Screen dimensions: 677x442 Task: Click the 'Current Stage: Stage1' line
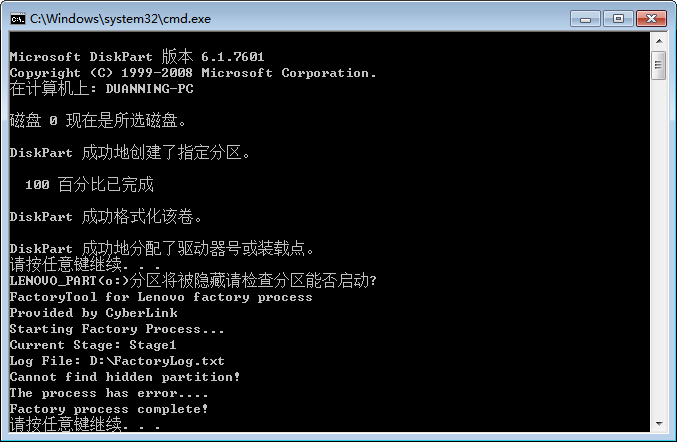coord(93,345)
